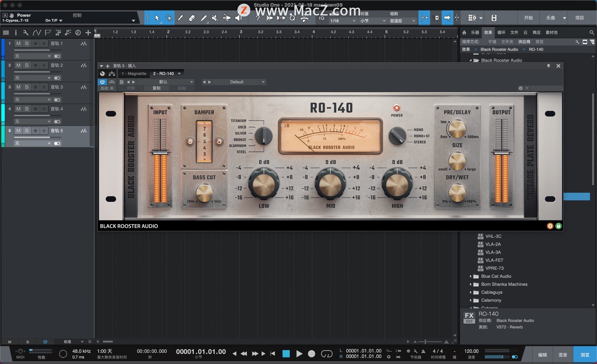Click the 4 / 4 time signature

(438, 351)
